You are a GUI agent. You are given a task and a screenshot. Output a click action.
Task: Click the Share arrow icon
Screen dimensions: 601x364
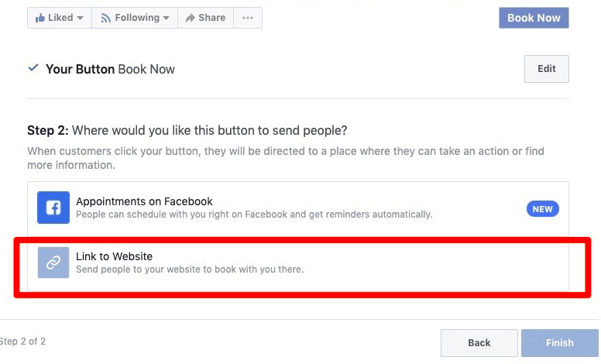[x=190, y=18]
